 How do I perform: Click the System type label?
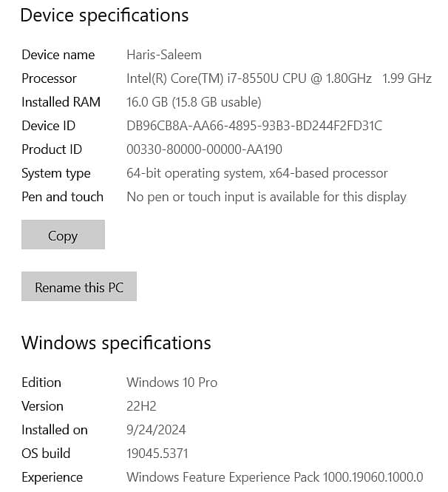[x=56, y=173]
